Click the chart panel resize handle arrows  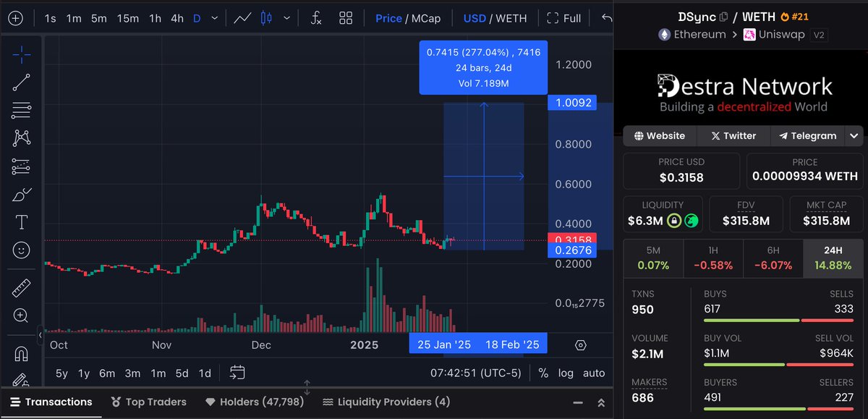[307, 387]
